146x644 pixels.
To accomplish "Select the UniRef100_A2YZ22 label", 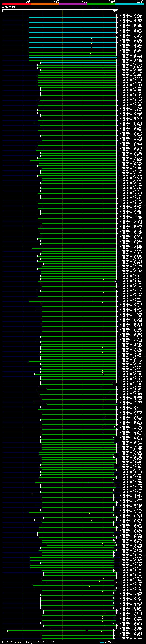I will coord(131,95).
